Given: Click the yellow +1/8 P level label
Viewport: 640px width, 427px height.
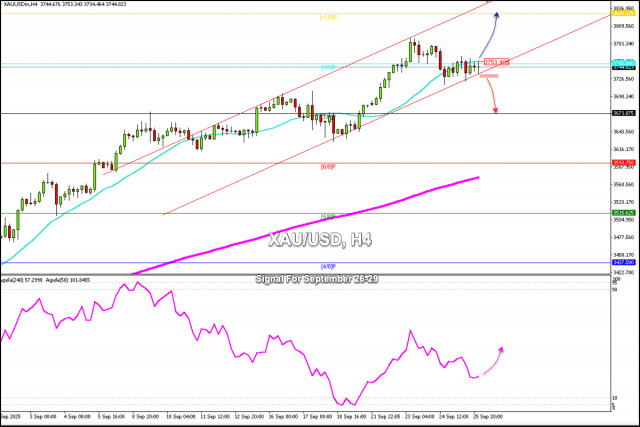Looking at the screenshot, I should 328,18.
